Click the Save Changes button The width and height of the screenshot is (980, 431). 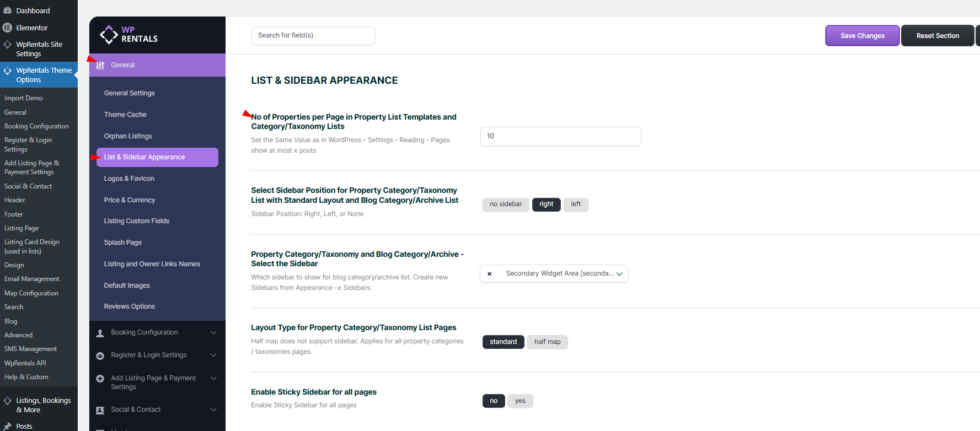click(x=862, y=36)
